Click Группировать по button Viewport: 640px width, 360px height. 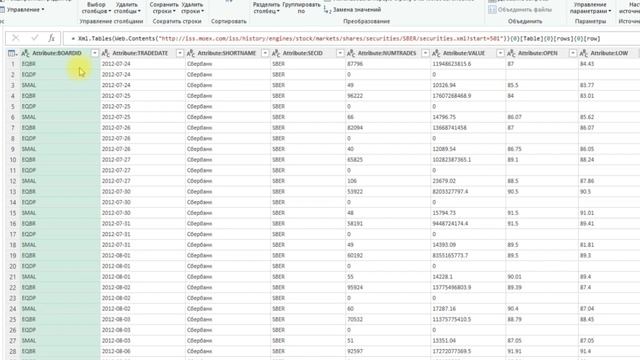(301, 8)
